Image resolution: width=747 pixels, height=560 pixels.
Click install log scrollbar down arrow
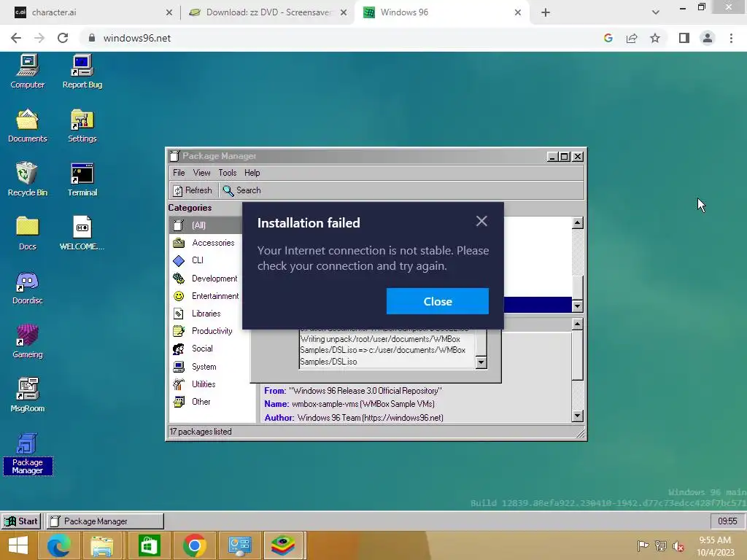(x=481, y=363)
